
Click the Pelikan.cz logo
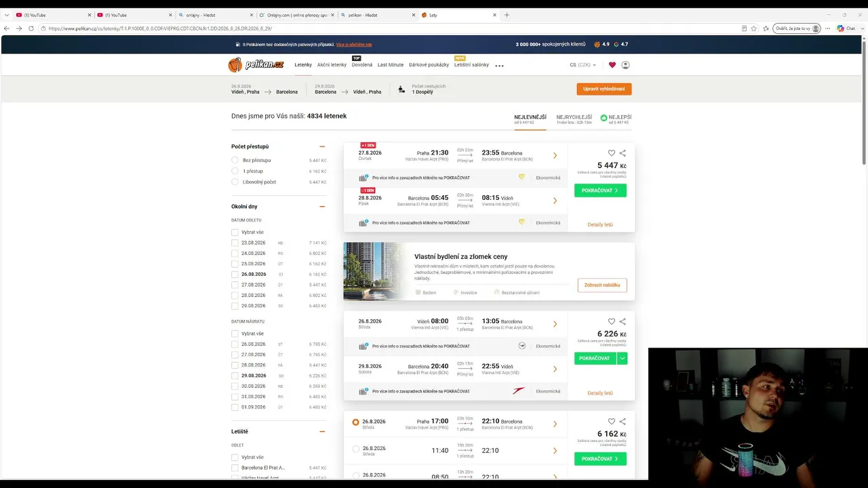(256, 64)
